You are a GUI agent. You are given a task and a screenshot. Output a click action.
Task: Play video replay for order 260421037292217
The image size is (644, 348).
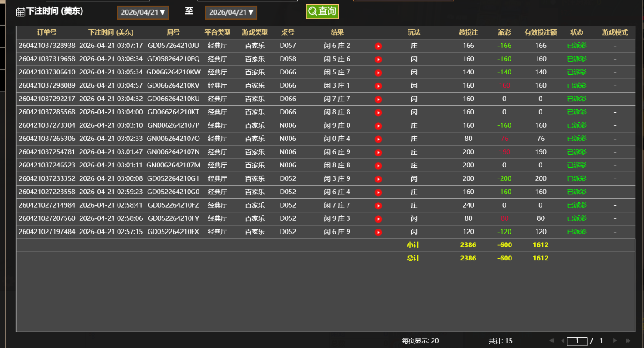(378, 99)
